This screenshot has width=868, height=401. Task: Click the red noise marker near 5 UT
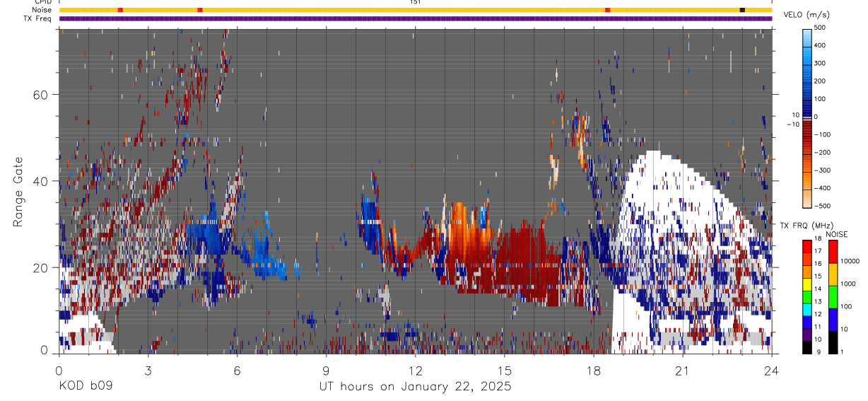click(x=200, y=10)
